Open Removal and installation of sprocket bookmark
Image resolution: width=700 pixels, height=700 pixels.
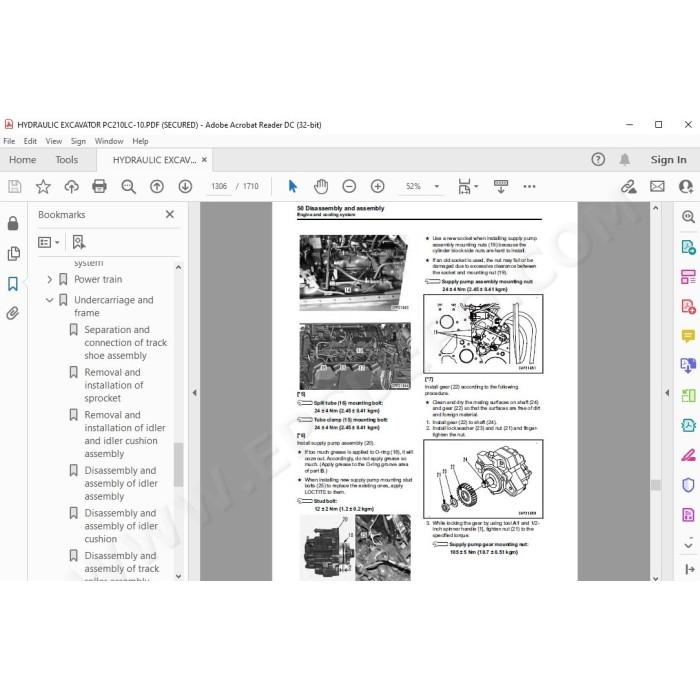pyautogui.click(x=114, y=385)
